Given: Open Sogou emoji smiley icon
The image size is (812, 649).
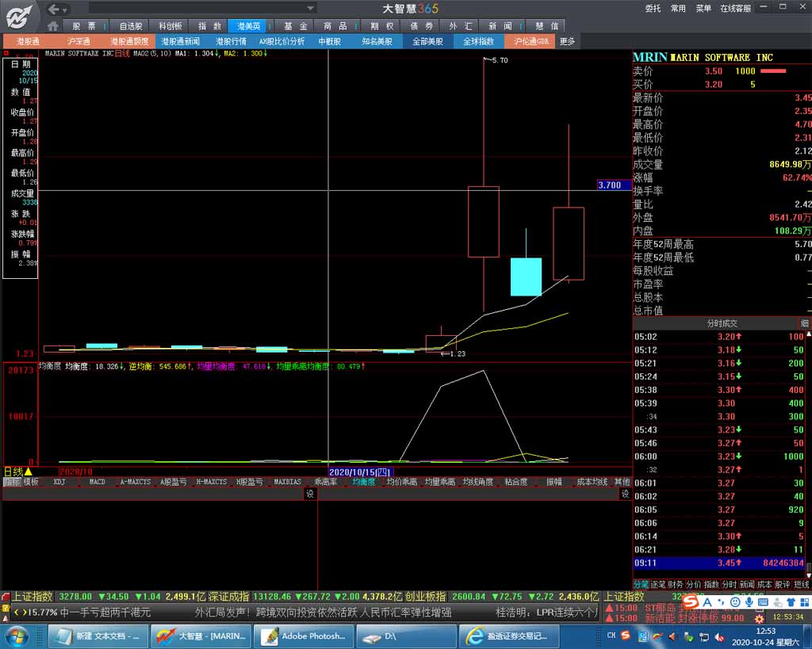Looking at the screenshot, I should coord(735,602).
